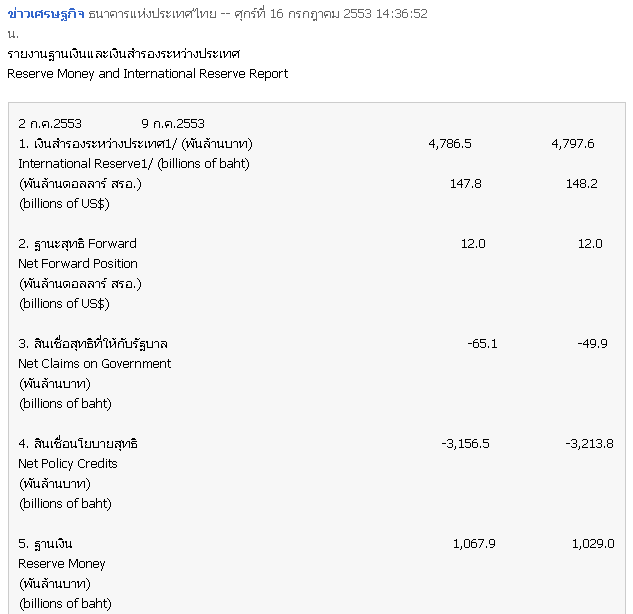Select the International Reserve value 4,797.6
Image resolution: width=633 pixels, height=614 pixels.
[573, 144]
